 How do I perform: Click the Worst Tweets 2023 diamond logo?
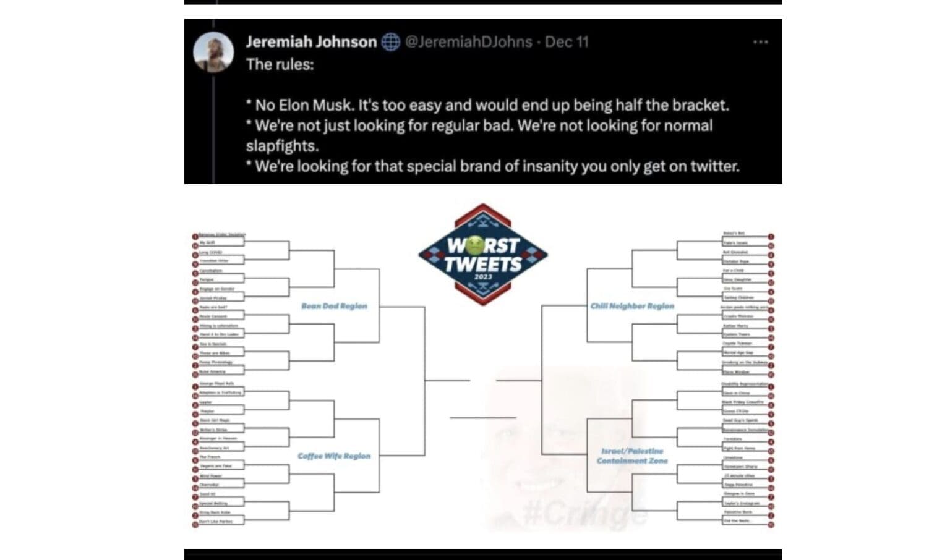[x=484, y=254]
